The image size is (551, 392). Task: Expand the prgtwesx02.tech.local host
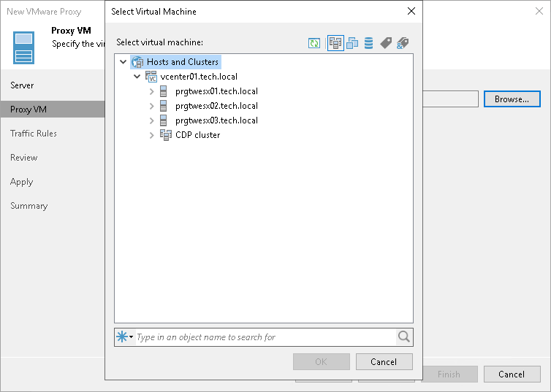(151, 106)
